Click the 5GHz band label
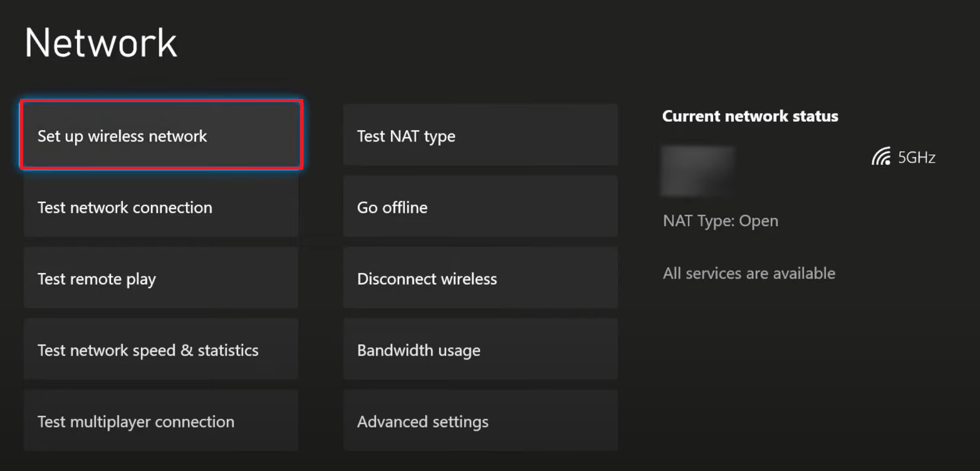The image size is (980, 471). point(917,158)
